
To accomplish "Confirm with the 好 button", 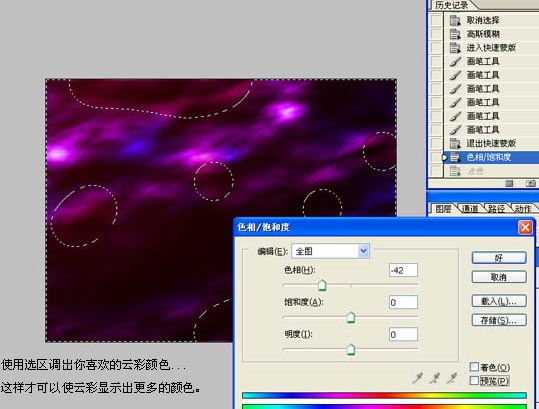I will pos(499,258).
